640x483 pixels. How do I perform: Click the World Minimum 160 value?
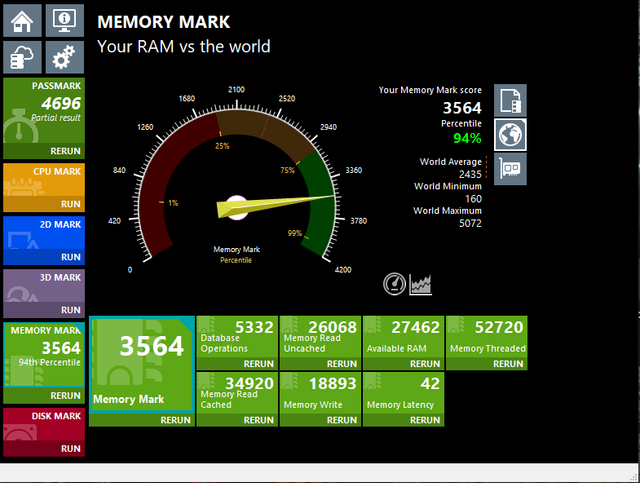473,199
